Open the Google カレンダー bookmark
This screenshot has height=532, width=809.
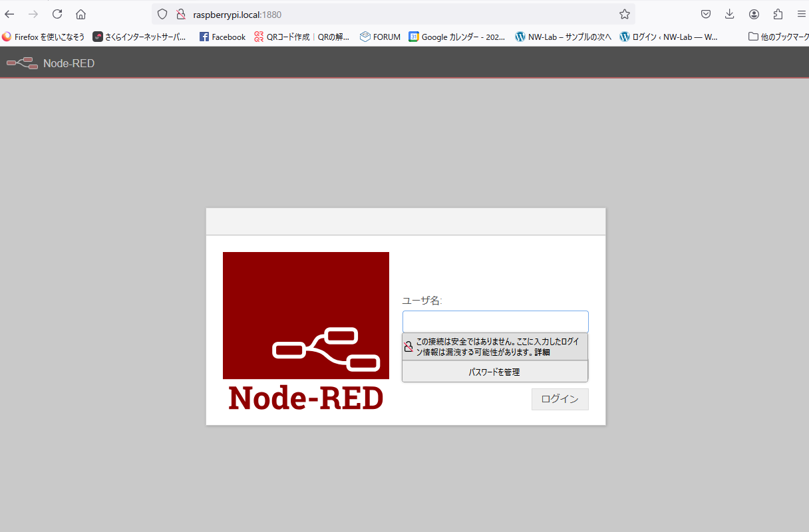(457, 37)
